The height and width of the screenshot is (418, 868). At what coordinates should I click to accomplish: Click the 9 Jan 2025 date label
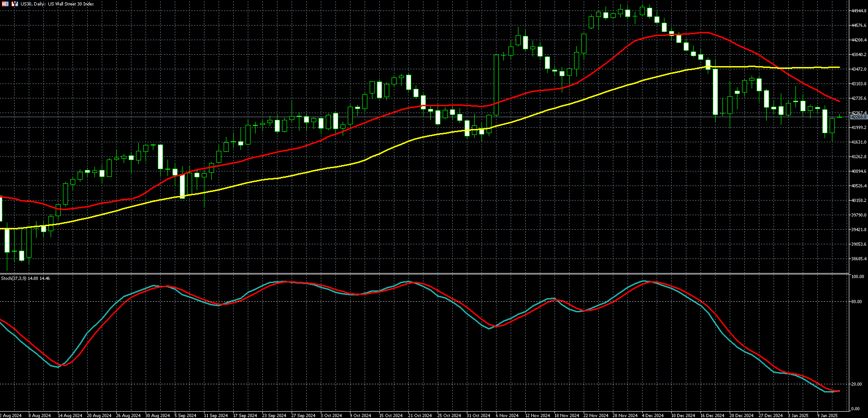point(827,415)
